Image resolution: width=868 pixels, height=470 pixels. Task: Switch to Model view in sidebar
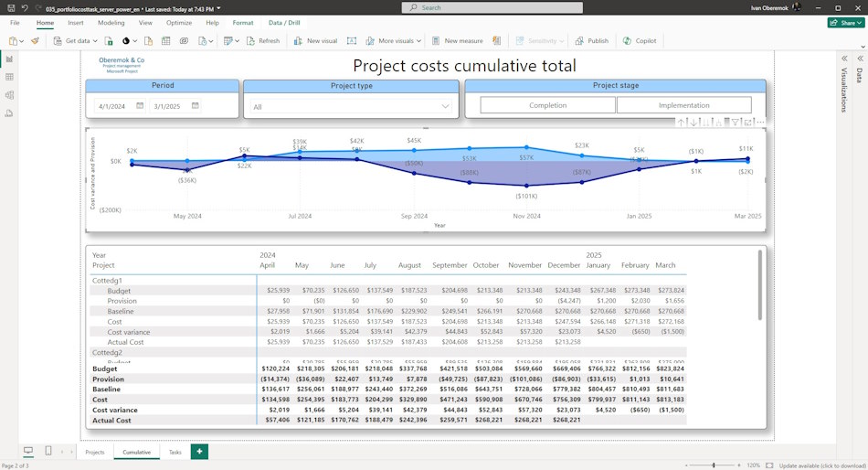tap(9, 95)
